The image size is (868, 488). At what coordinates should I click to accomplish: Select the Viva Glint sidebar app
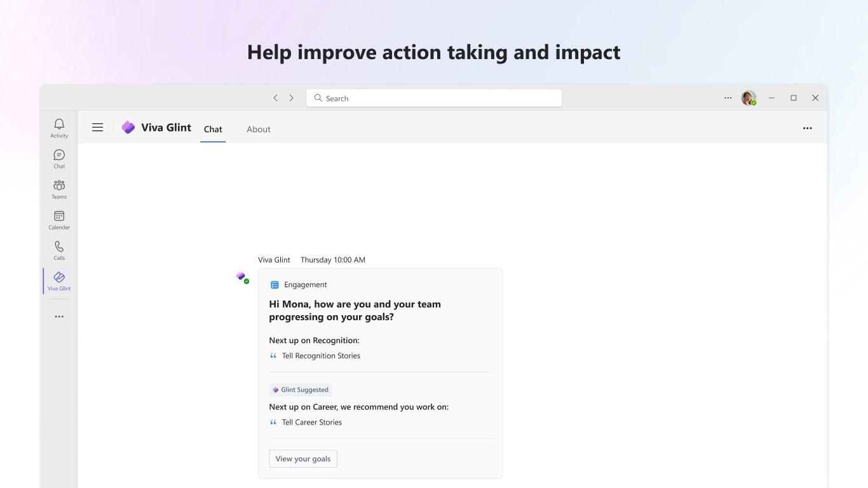59,280
